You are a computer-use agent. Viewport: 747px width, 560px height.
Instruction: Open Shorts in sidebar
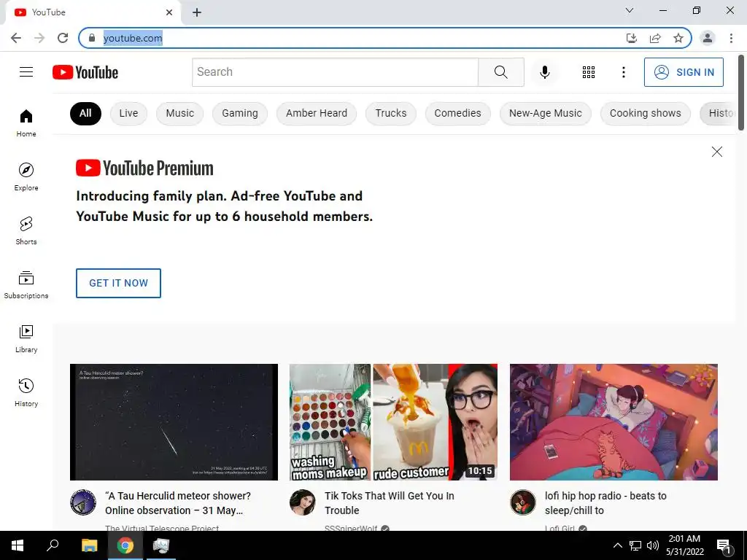coord(26,230)
